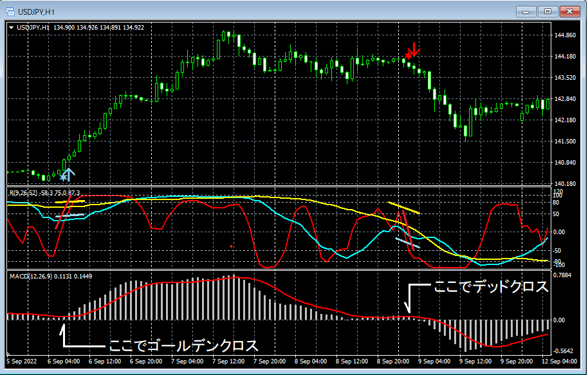Screen dimensions: 588x375
Task: Click the 12 Sep 04:00 time label
Action: [x=559, y=361]
